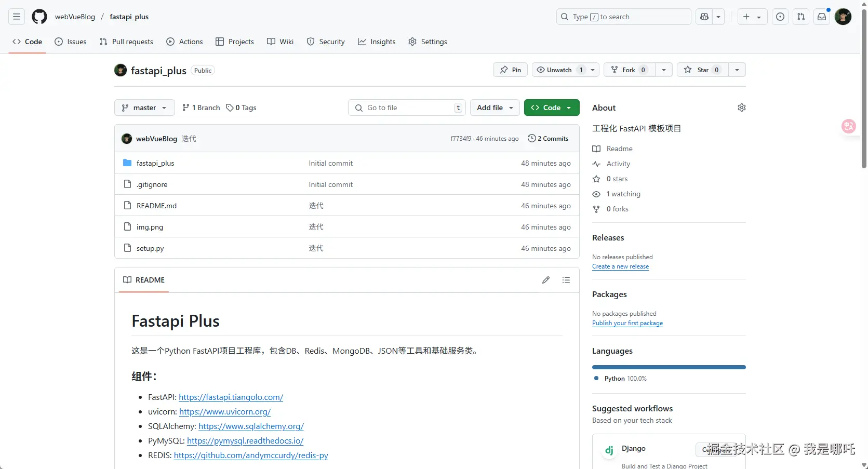Open the master branch selector
The height and width of the screenshot is (469, 868).
tap(144, 108)
